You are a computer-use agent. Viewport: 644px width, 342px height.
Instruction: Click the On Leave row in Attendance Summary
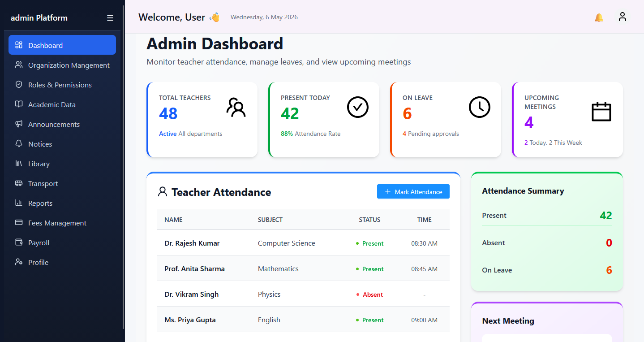click(x=547, y=270)
